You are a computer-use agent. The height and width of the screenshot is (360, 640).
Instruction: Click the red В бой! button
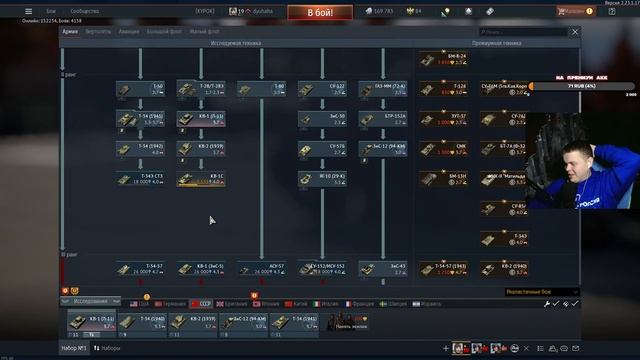coord(320,13)
